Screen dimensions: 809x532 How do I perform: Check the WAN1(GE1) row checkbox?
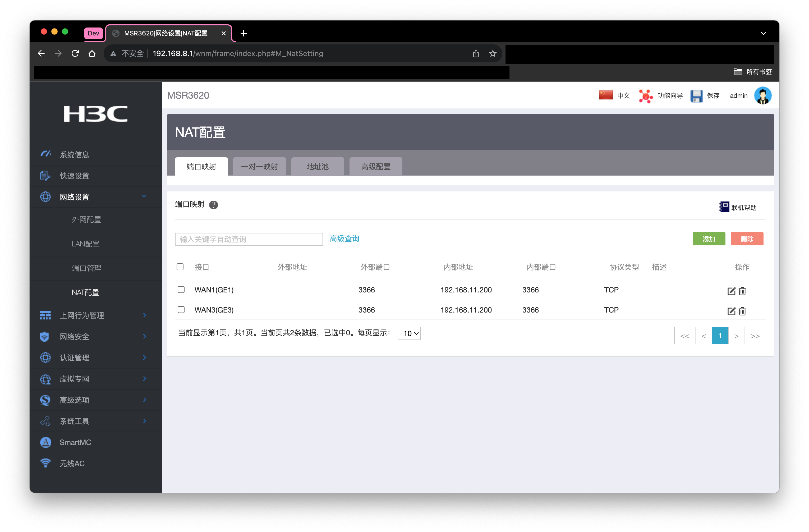181,290
